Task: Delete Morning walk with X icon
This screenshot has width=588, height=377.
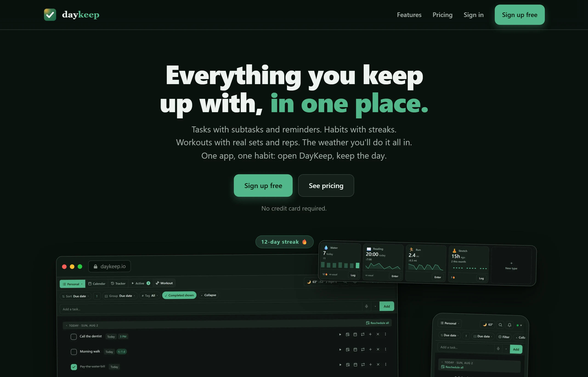Action: (378, 349)
